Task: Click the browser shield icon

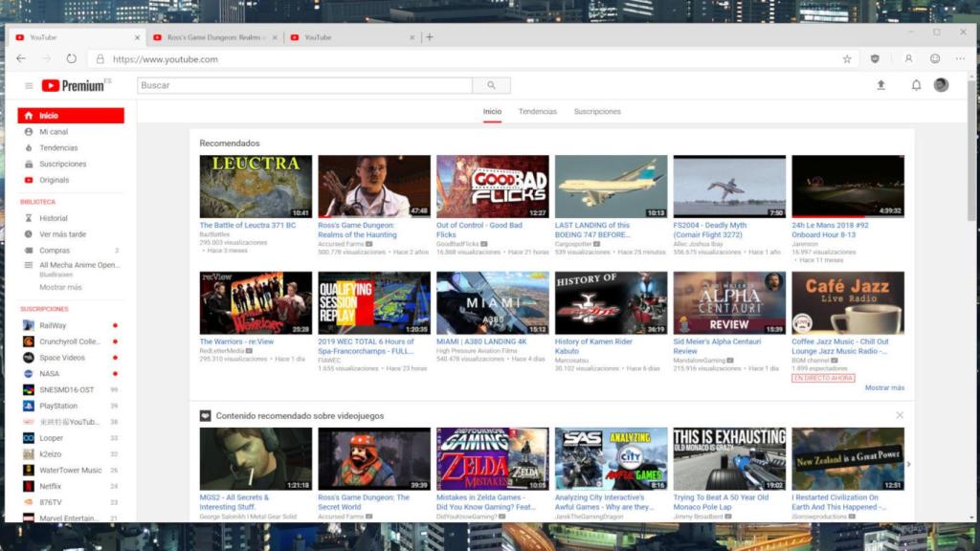Action: pyautogui.click(x=875, y=58)
